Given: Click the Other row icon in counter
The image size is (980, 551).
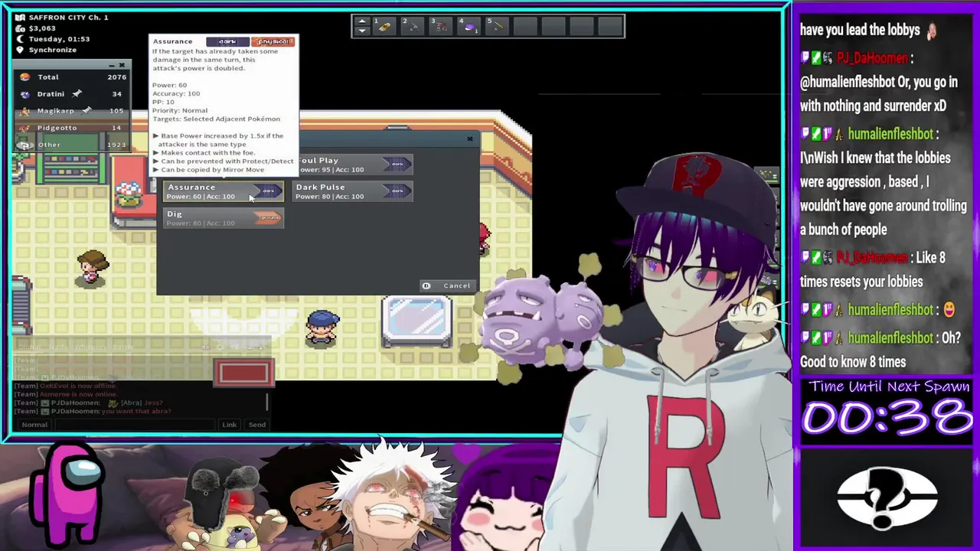Looking at the screenshot, I should [x=24, y=145].
